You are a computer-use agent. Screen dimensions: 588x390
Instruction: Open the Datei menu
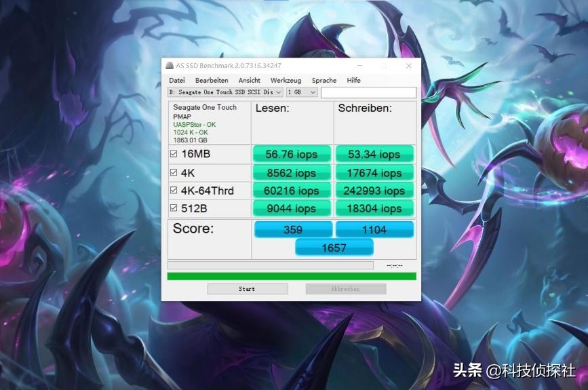176,80
